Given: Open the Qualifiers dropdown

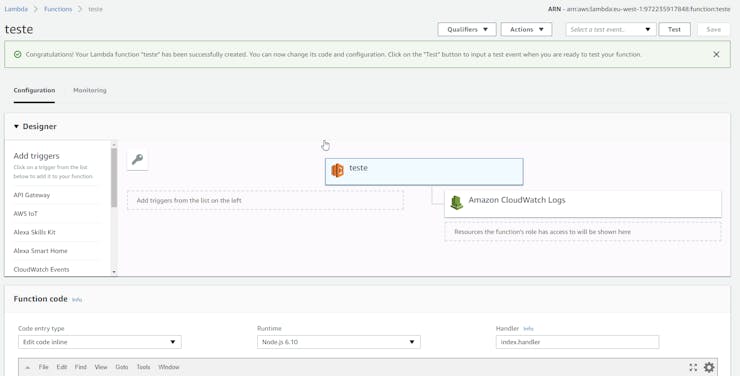Looking at the screenshot, I should 467,29.
